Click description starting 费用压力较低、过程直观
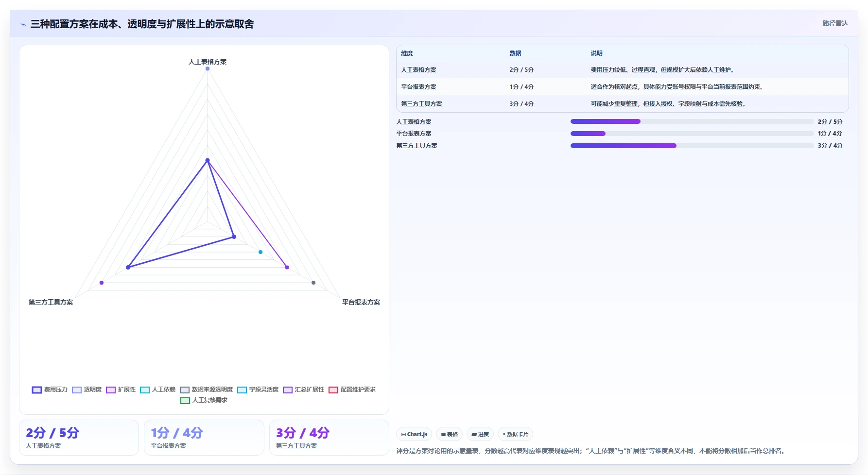The image size is (868, 475). 663,70
